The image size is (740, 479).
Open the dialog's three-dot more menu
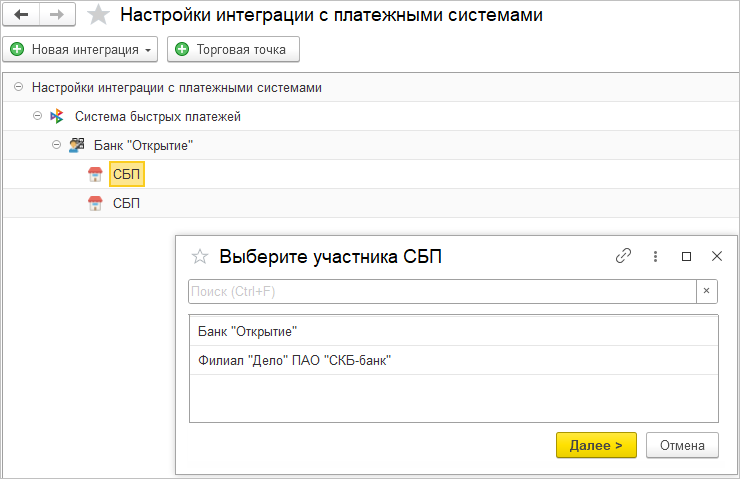(x=655, y=256)
